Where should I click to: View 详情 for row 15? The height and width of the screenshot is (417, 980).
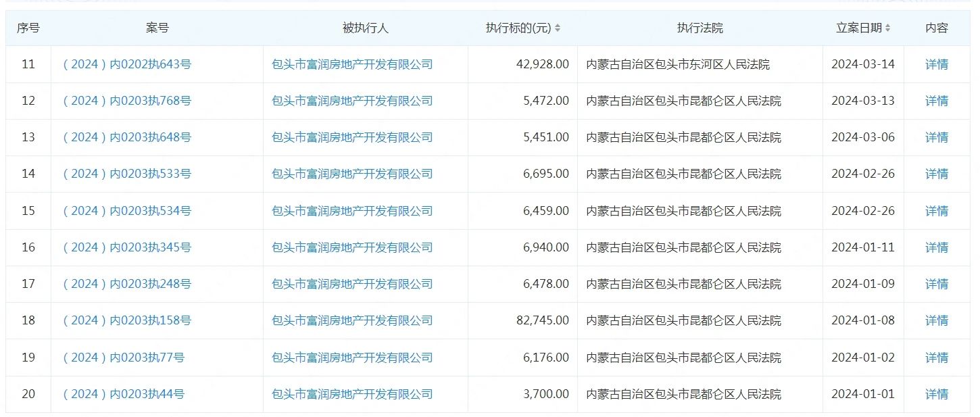click(937, 211)
